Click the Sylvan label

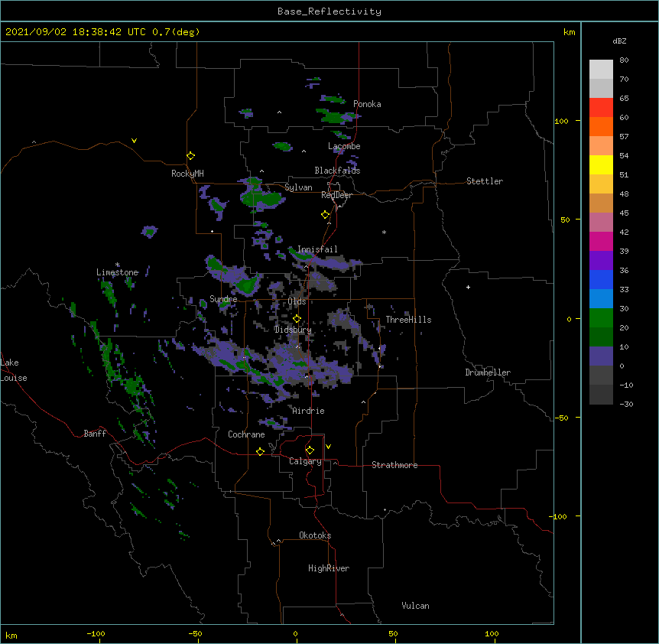click(298, 187)
